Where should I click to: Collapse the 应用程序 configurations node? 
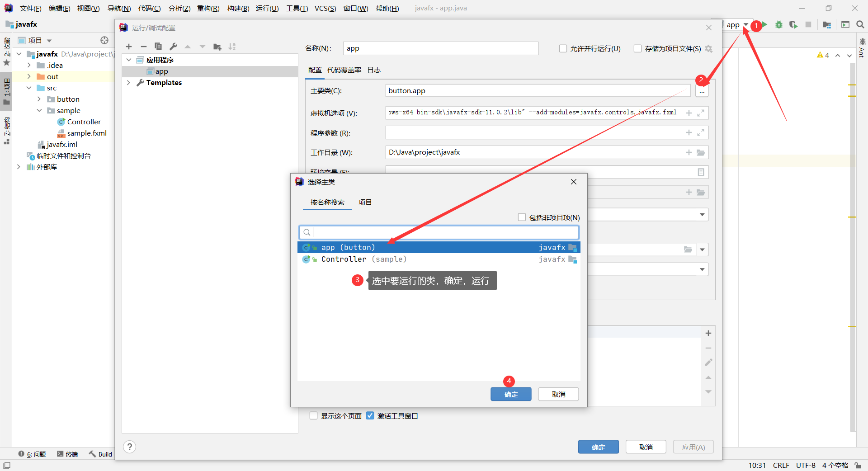[129, 60]
